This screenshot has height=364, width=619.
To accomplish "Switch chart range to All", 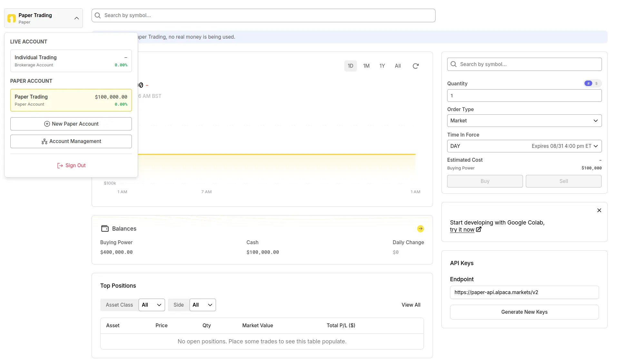I will tap(398, 66).
